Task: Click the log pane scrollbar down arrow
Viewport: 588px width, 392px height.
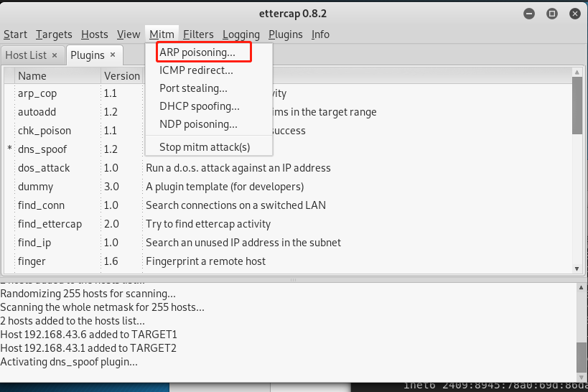Action: [x=581, y=378]
